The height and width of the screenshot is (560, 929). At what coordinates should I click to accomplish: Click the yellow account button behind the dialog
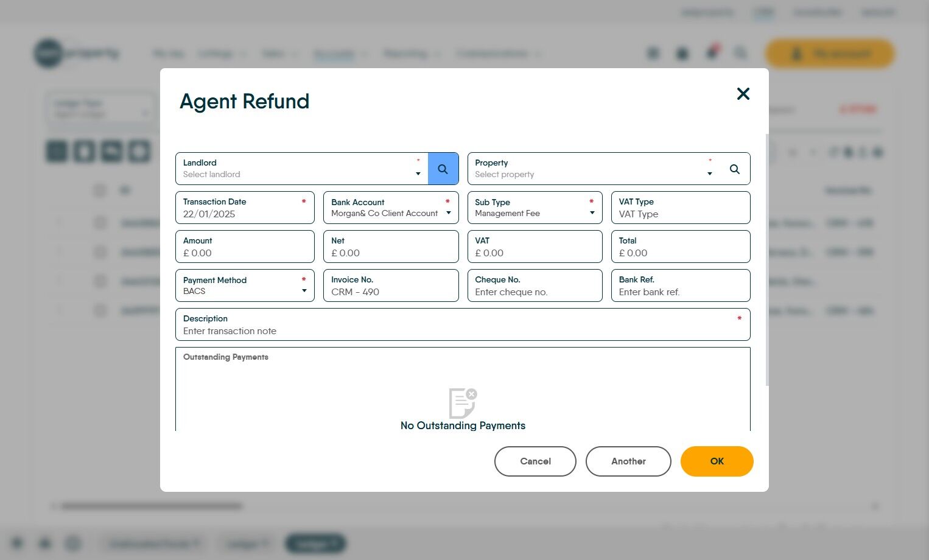click(x=830, y=54)
